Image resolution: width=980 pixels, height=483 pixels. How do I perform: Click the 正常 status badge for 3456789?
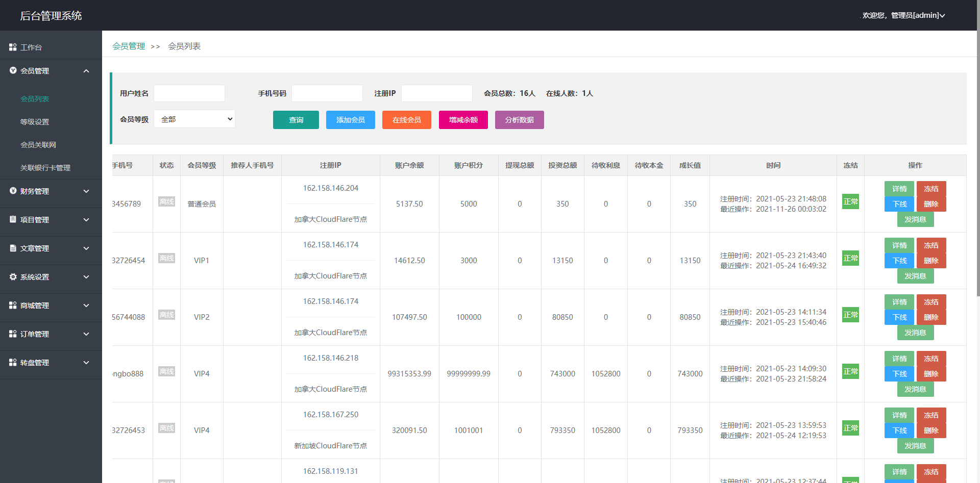pos(850,201)
